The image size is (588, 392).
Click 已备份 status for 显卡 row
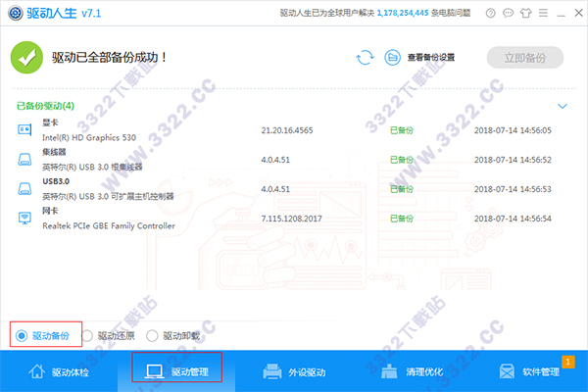point(402,130)
